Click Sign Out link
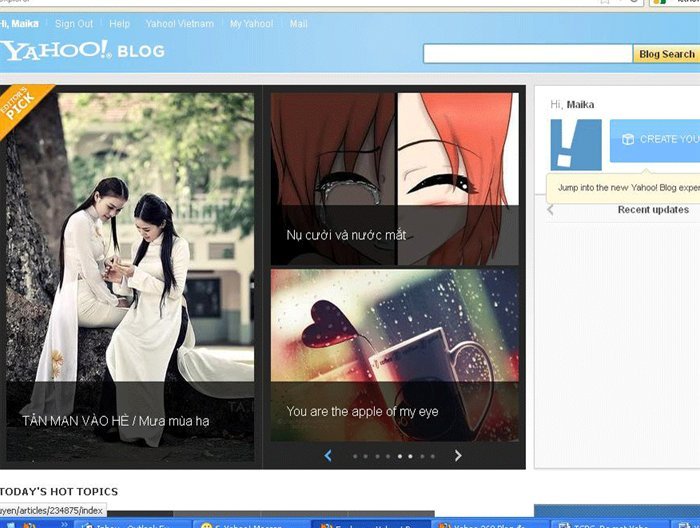Viewport: 700px width, 528px height. coord(74,24)
